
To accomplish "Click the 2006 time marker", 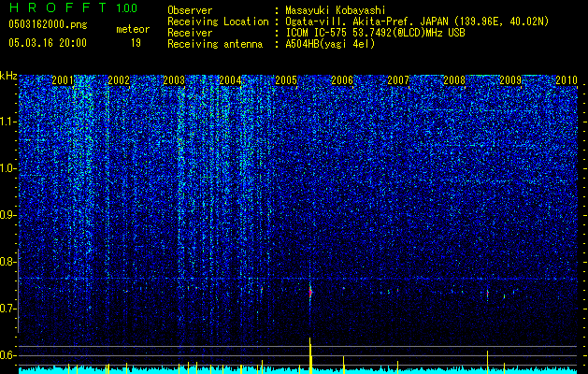I will point(342,79).
